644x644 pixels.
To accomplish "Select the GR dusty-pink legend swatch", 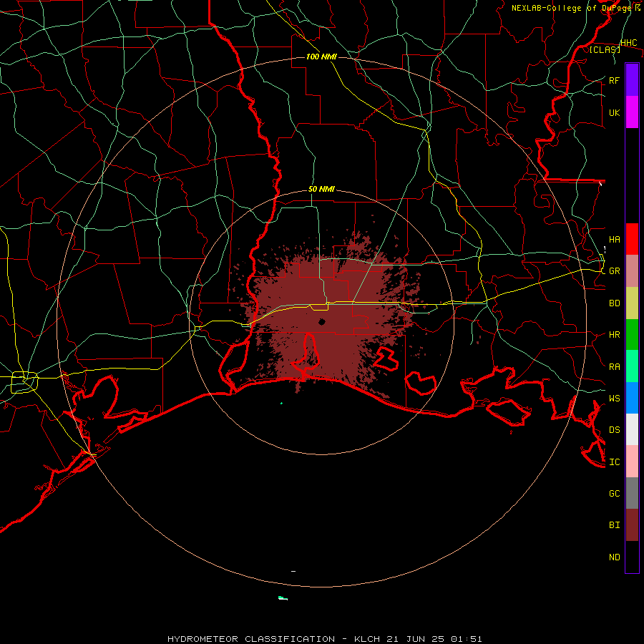I will 632,271.
